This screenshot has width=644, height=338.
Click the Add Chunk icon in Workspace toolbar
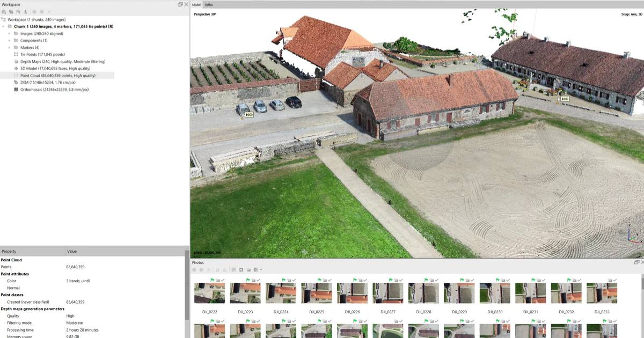tap(4, 11)
